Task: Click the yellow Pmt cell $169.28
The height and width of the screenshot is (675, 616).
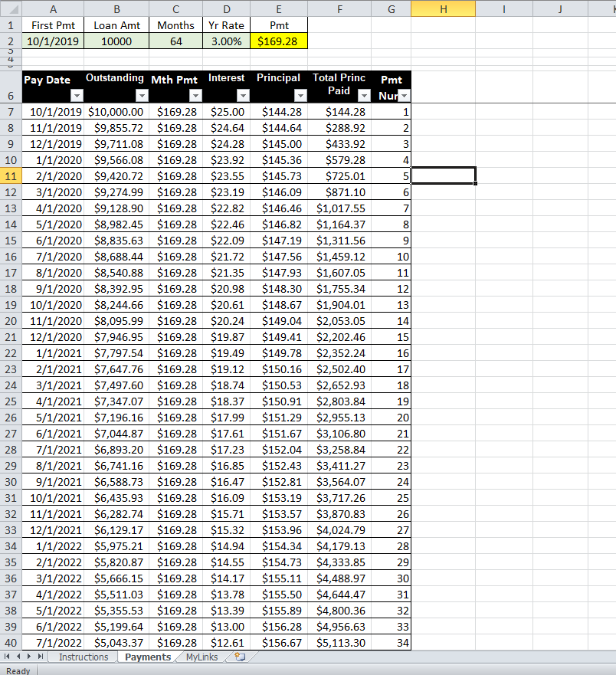Action: pyautogui.click(x=279, y=41)
